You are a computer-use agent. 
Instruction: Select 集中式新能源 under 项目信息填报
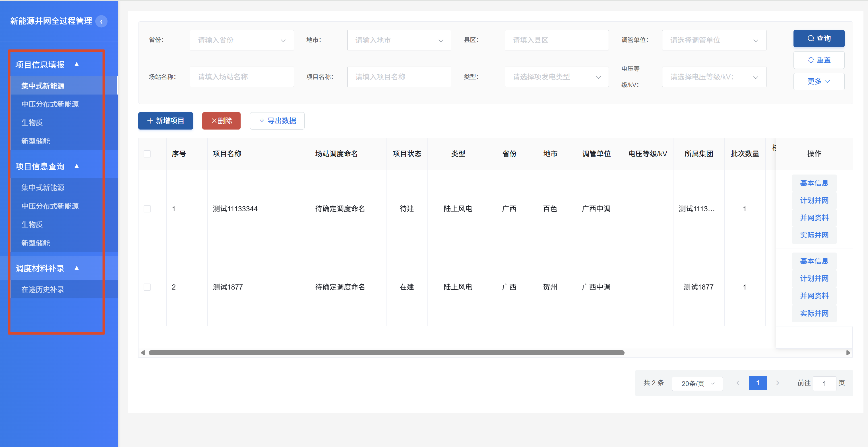[64, 86]
